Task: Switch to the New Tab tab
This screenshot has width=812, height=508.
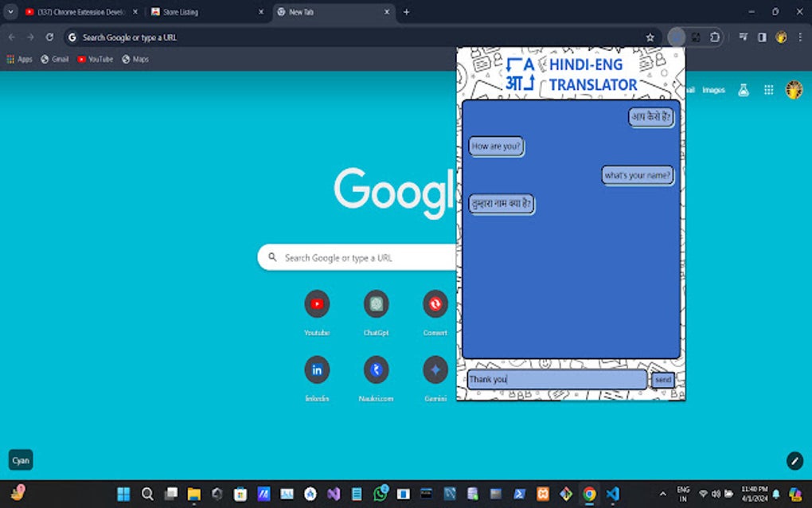Action: [326, 12]
